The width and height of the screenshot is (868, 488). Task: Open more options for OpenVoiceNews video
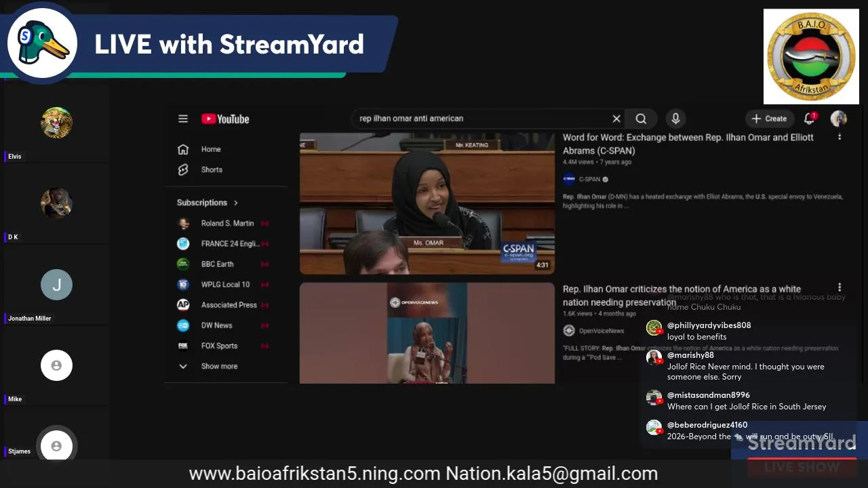pyautogui.click(x=840, y=287)
